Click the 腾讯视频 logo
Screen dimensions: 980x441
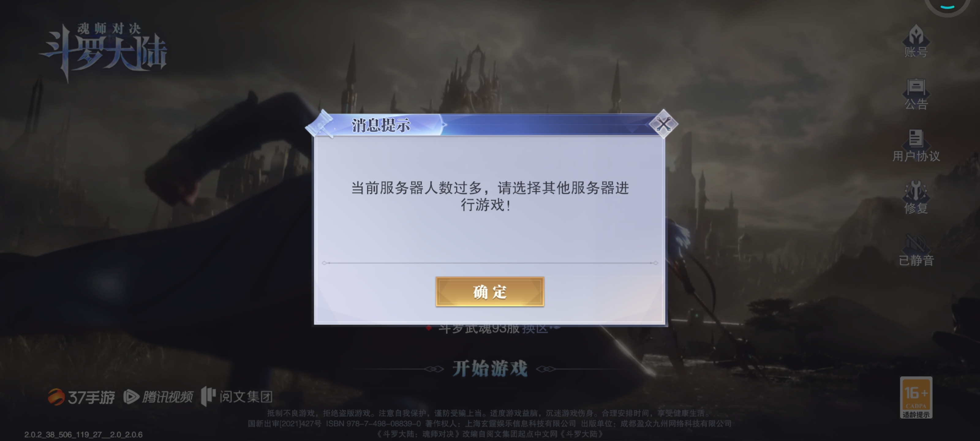158,397
